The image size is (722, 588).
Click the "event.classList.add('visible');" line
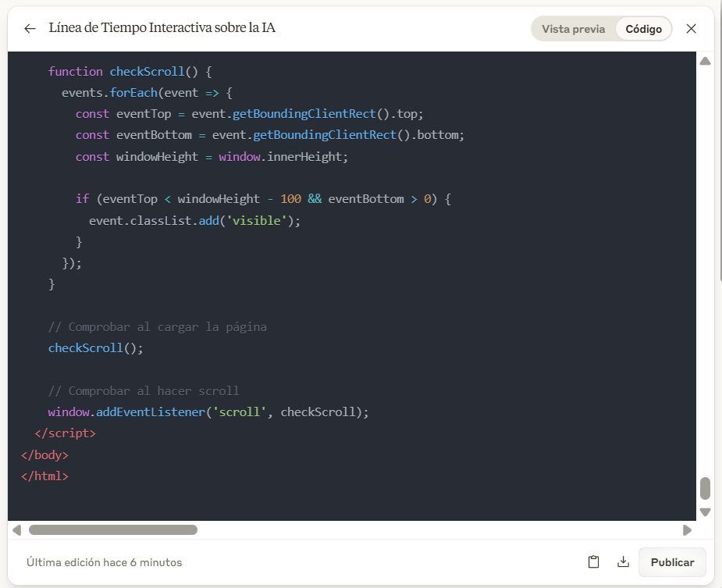[194, 221]
